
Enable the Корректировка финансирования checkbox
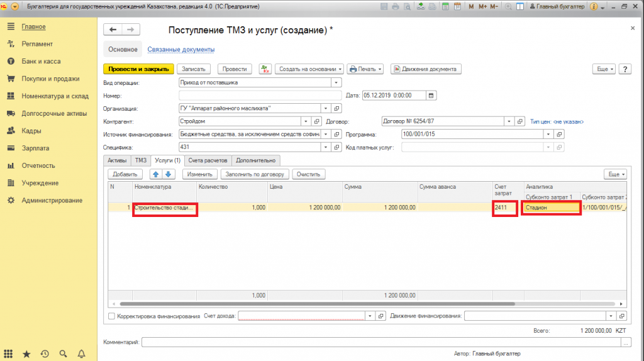click(112, 316)
